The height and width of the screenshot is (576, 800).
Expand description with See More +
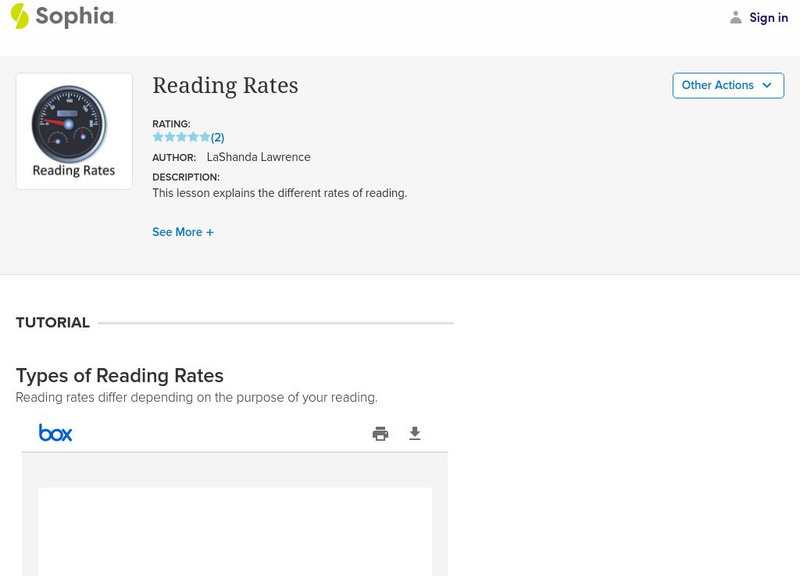pos(183,232)
